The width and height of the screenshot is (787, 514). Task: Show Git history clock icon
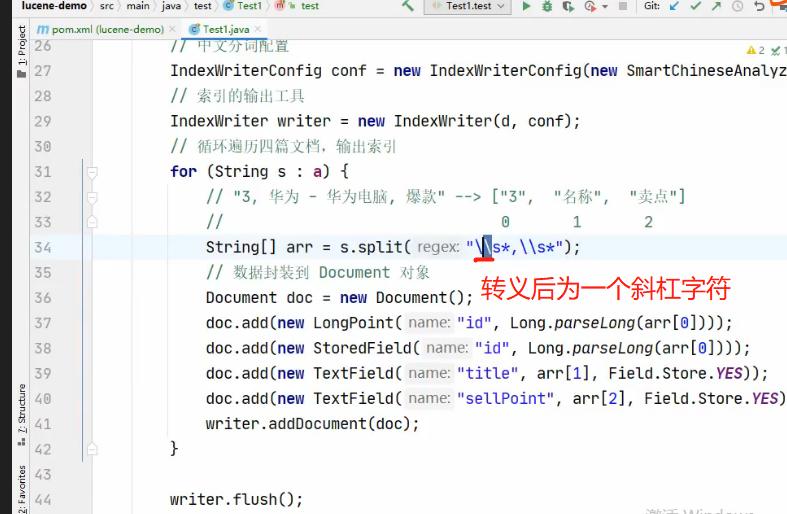point(737,6)
